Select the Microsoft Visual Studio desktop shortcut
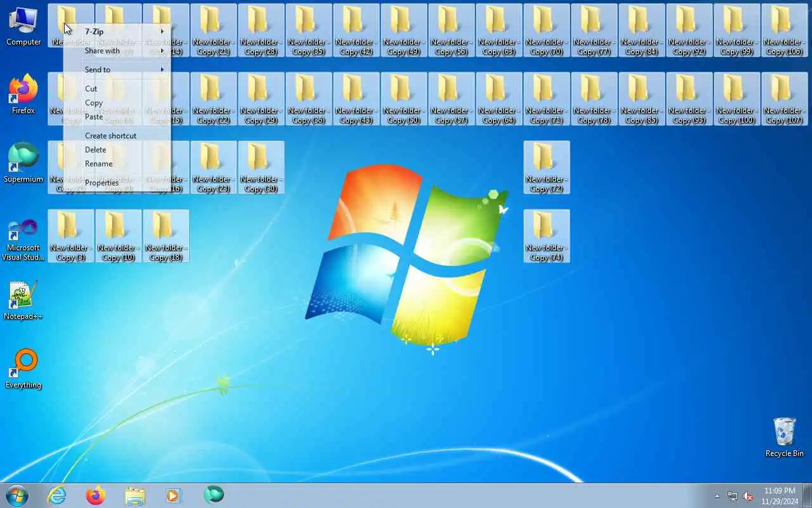 click(x=23, y=239)
